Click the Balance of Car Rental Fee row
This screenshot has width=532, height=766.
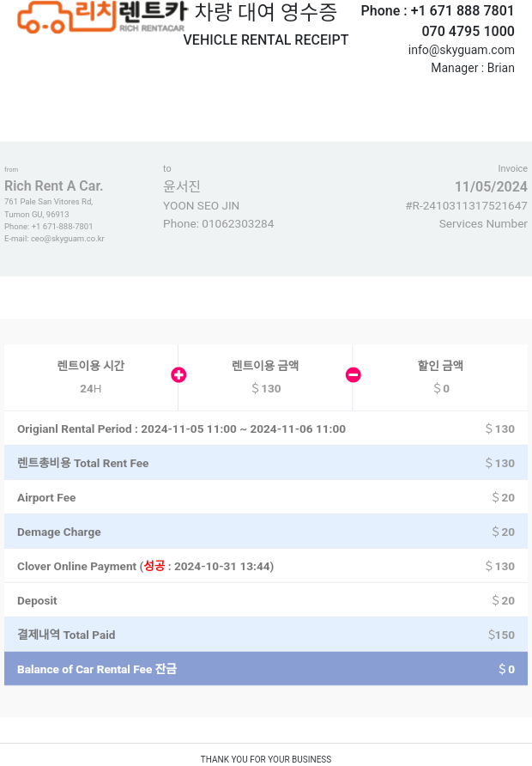pyautogui.click(x=266, y=669)
